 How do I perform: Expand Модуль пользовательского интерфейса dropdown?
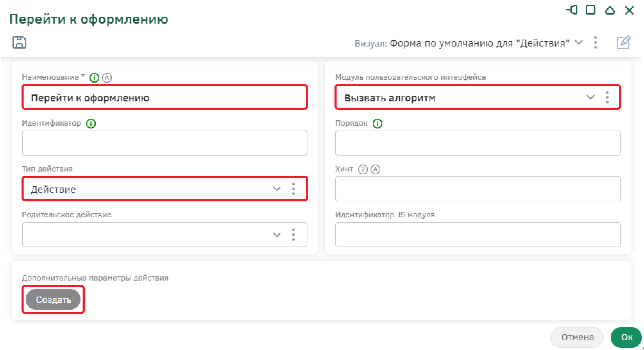pos(590,97)
